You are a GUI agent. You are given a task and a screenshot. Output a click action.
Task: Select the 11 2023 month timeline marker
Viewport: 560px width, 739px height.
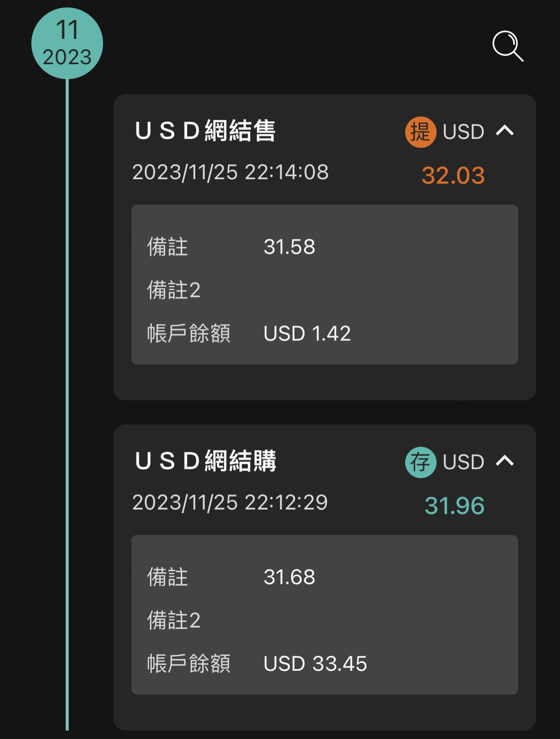coord(67,43)
